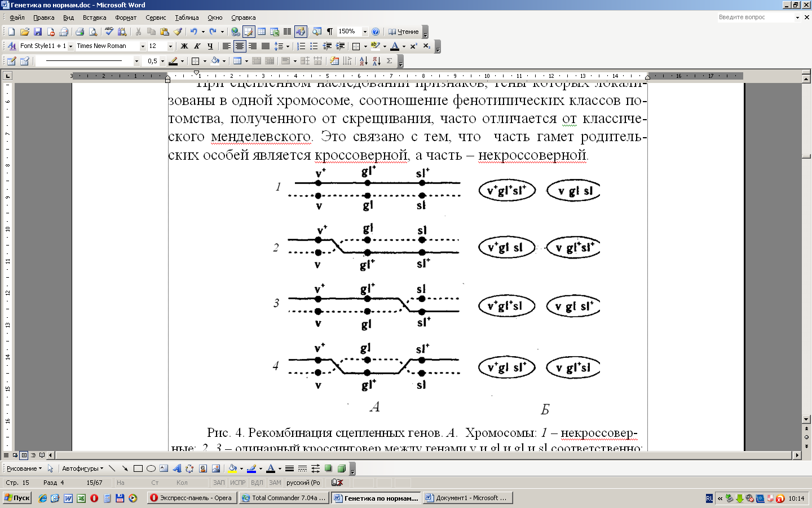This screenshot has height=508, width=812.
Task: Open the Таблица menu
Action: 187,17
